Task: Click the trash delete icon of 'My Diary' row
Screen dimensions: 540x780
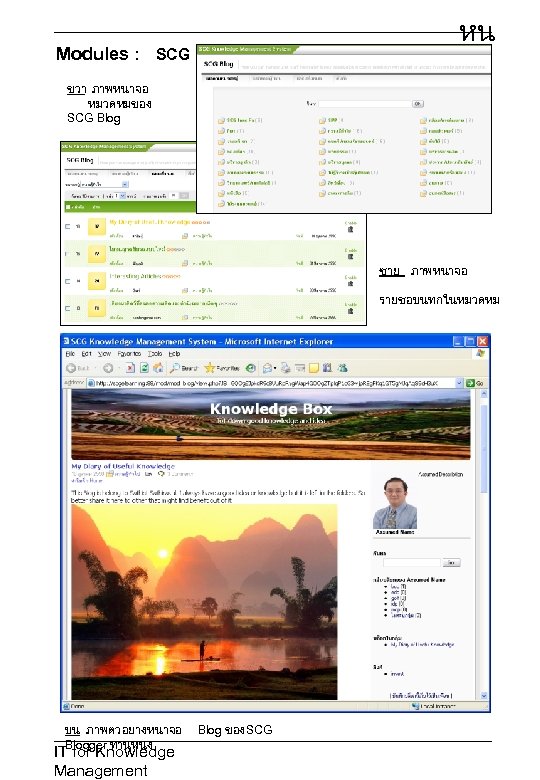Action: pos(351,229)
